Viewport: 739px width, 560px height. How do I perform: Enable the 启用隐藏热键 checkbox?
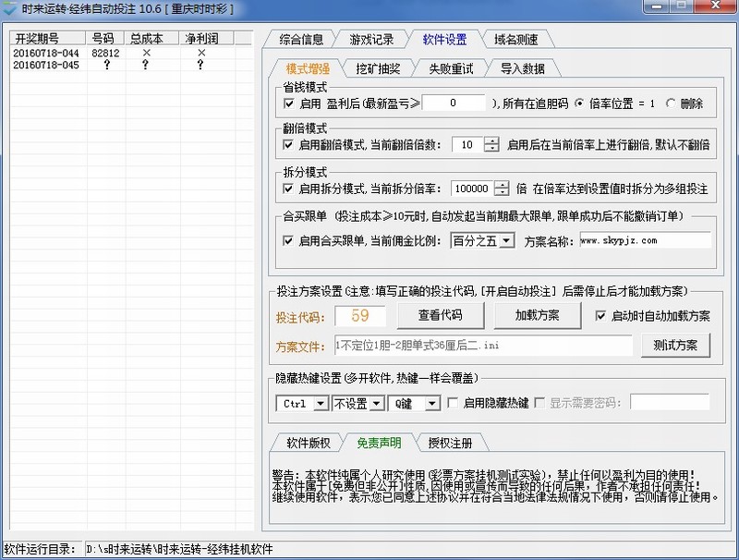click(453, 403)
